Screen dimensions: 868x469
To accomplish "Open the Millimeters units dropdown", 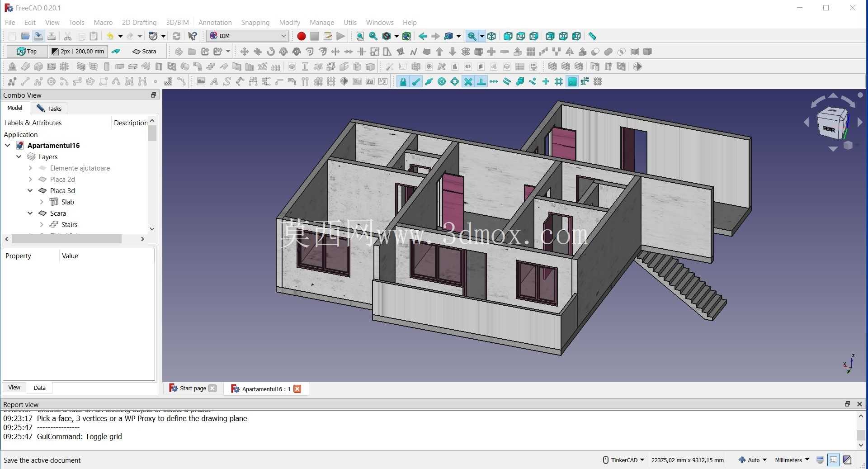I will coord(792,460).
